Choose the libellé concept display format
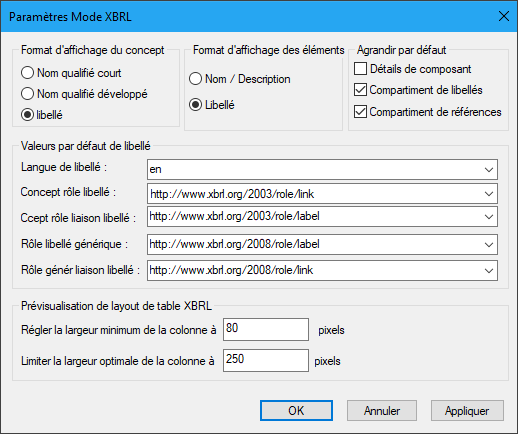Image resolution: width=518 pixels, height=434 pixels. pyautogui.click(x=27, y=115)
